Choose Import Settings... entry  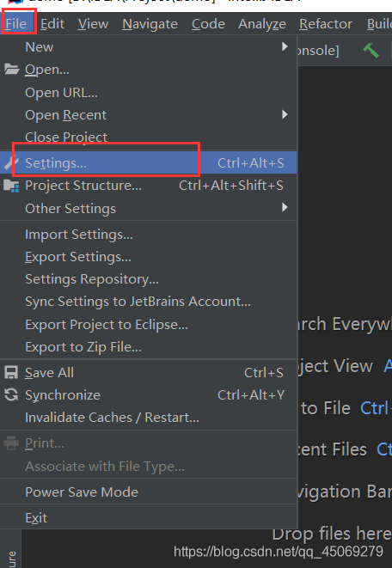tap(79, 235)
